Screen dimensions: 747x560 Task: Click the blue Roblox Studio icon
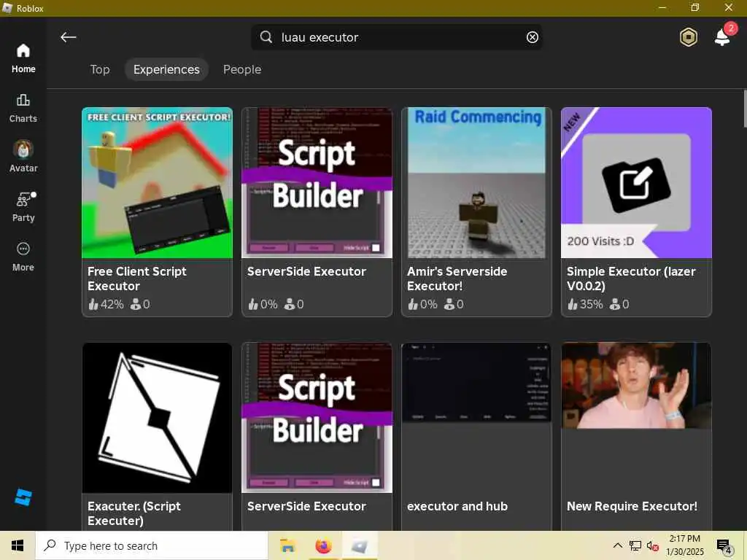coord(23,497)
